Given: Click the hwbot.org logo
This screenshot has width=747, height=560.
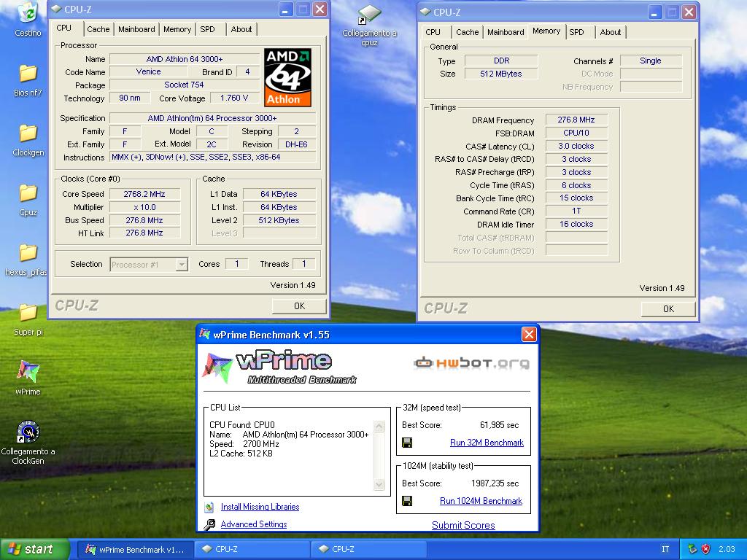Looking at the screenshot, I should point(471,363).
